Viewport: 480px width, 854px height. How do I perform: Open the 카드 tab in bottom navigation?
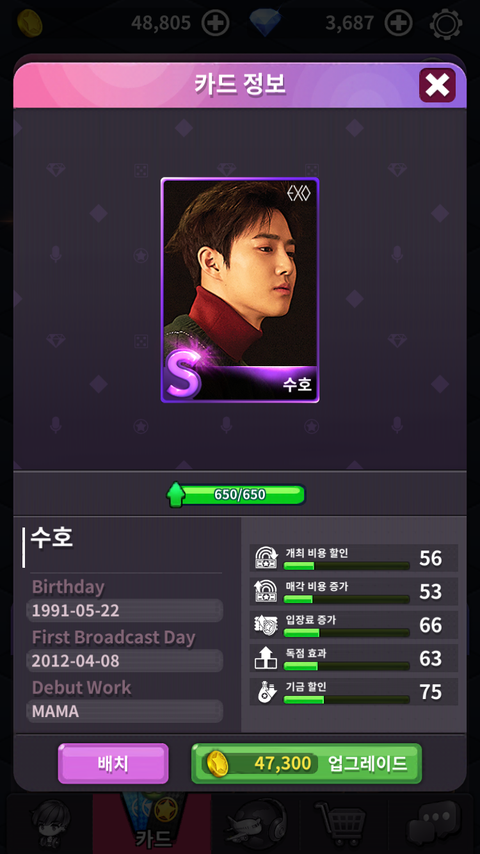pos(152,824)
